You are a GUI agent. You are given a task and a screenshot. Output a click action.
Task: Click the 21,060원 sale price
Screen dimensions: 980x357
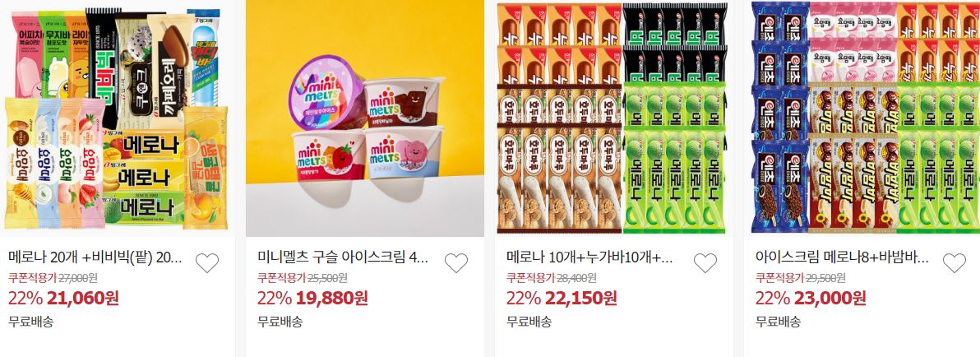pyautogui.click(x=79, y=299)
